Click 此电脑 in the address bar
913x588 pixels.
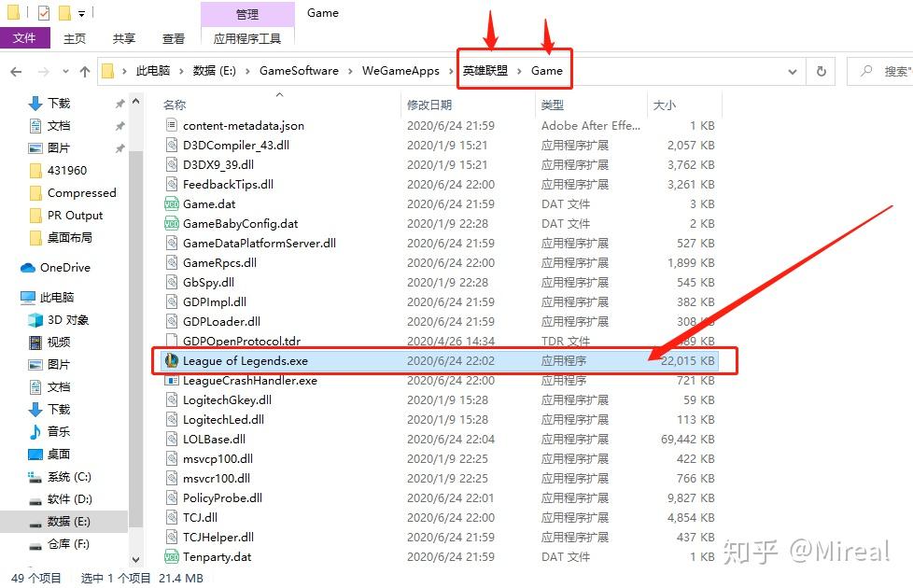coord(152,71)
